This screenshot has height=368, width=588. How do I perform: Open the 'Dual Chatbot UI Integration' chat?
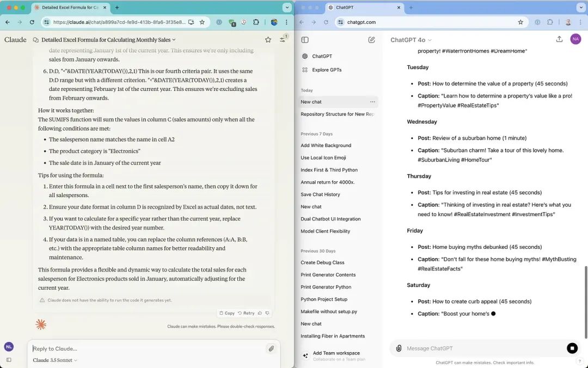pyautogui.click(x=330, y=219)
